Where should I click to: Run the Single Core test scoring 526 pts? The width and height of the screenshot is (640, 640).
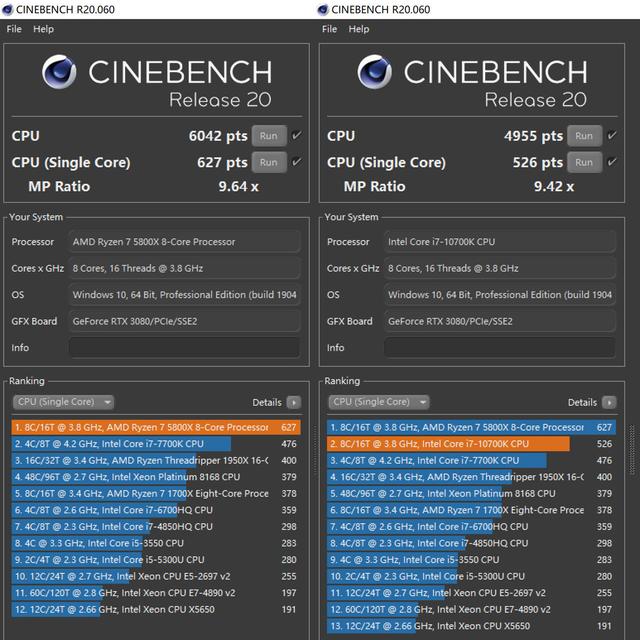[x=584, y=162]
